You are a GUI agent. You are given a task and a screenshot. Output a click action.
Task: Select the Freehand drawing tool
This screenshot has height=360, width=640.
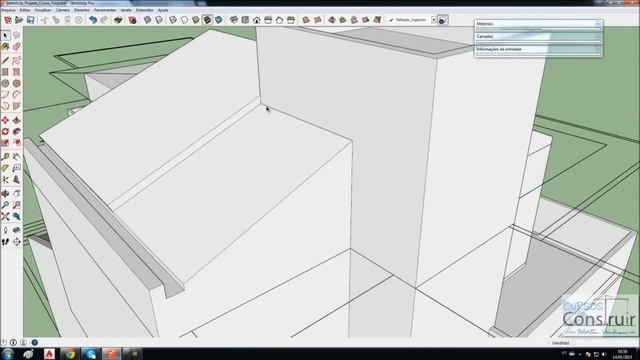16,61
